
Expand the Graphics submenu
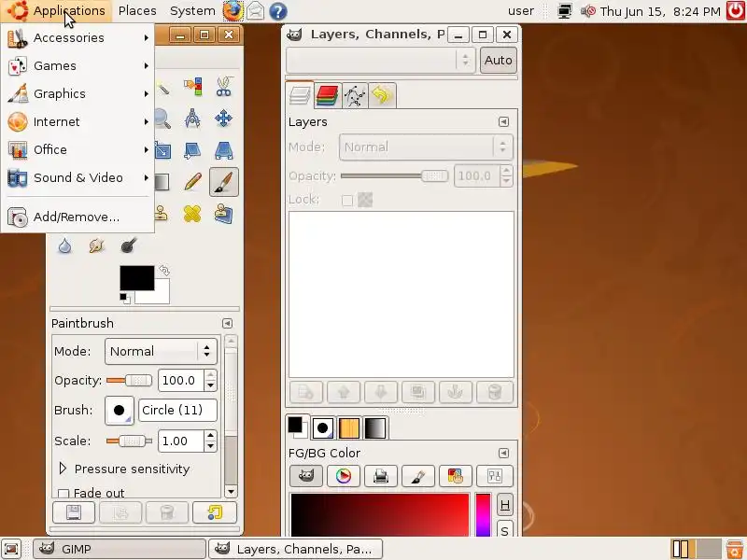point(78,94)
